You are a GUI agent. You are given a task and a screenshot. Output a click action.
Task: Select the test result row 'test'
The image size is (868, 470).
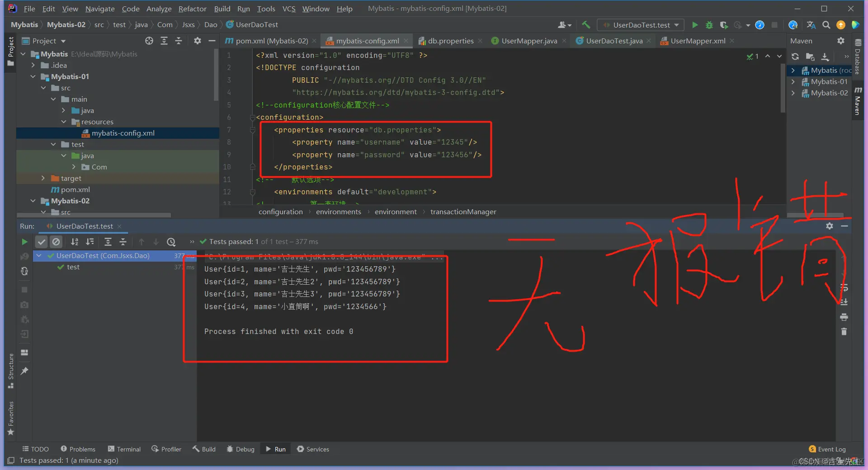(73, 267)
